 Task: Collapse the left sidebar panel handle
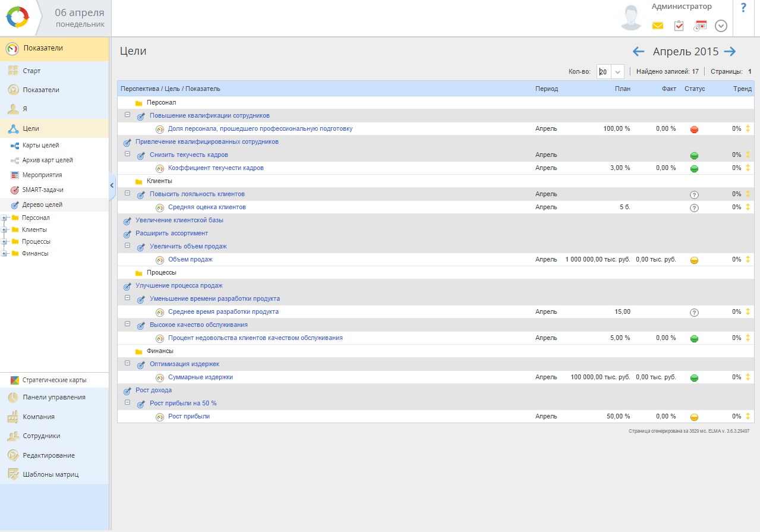pyautogui.click(x=112, y=185)
